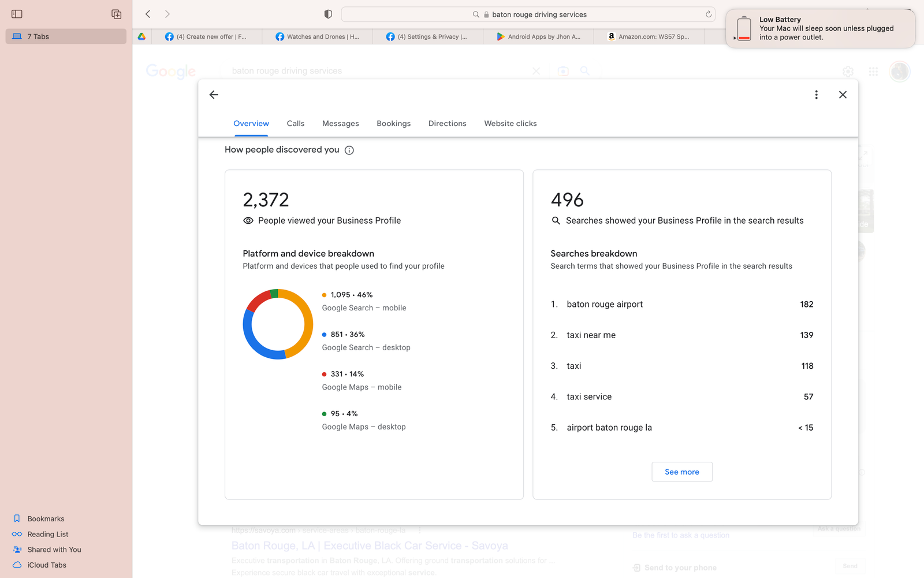Screen dimensions: 924x578
Task: Open the new tab group icon
Action: pos(116,14)
